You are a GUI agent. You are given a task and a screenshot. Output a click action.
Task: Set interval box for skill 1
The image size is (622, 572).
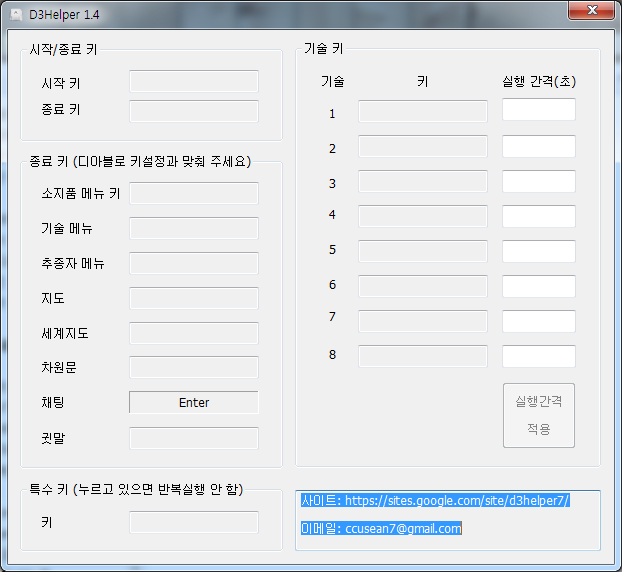pyautogui.click(x=539, y=109)
